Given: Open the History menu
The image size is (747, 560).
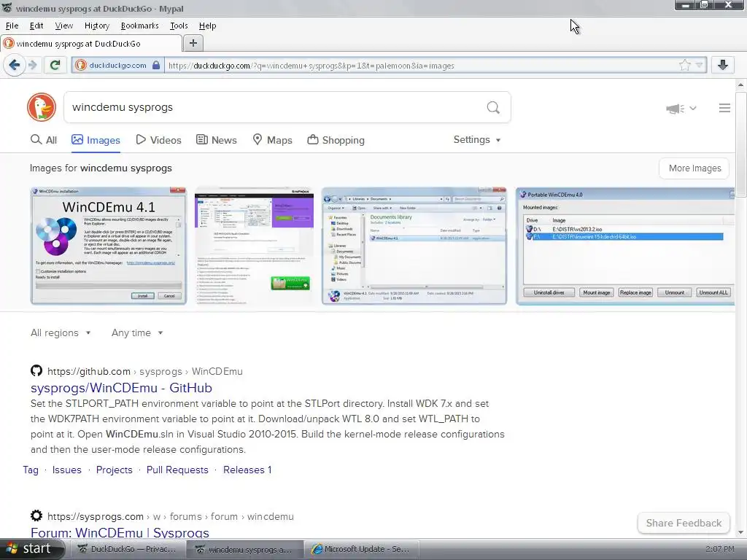Looking at the screenshot, I should (97, 26).
